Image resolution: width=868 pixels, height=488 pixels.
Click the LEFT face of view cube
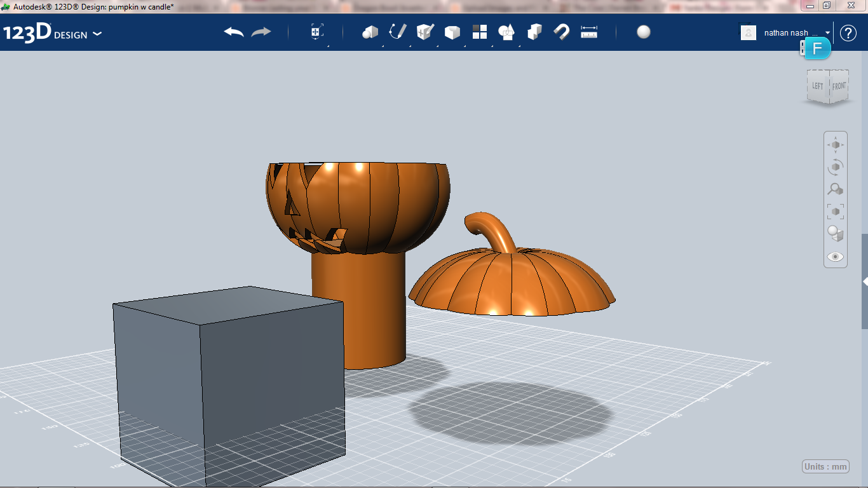[817, 86]
